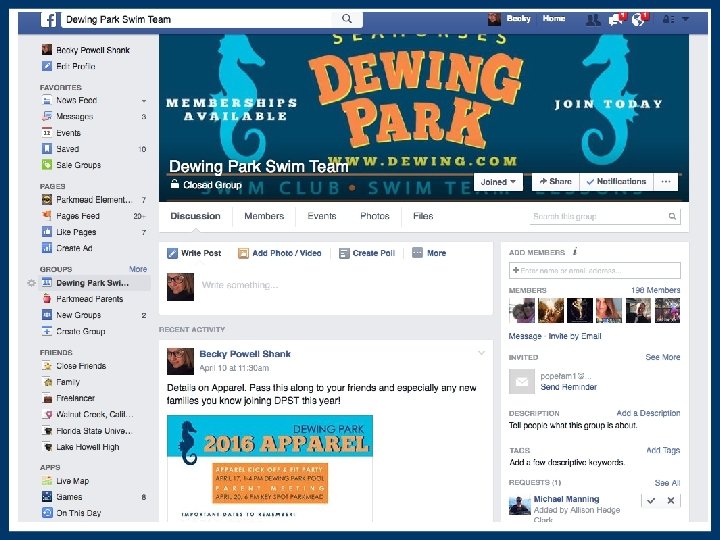720x540 pixels.
Task: Open More post options
Action: coord(429,253)
